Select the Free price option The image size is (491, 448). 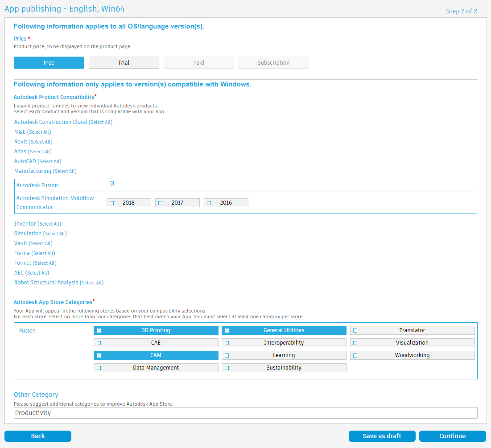(x=49, y=62)
